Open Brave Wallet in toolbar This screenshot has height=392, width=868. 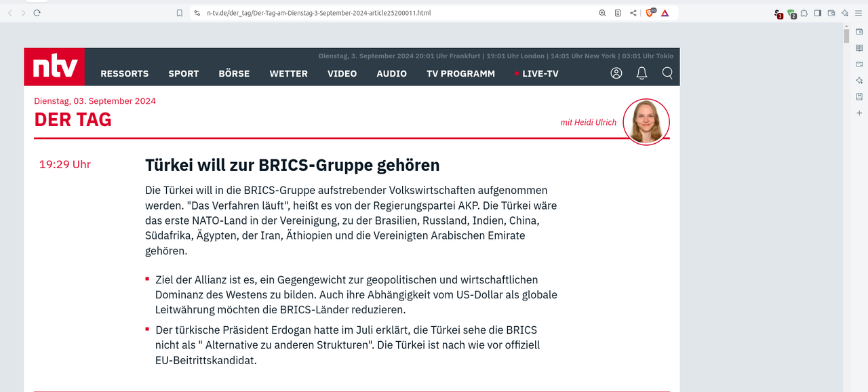[x=831, y=13]
